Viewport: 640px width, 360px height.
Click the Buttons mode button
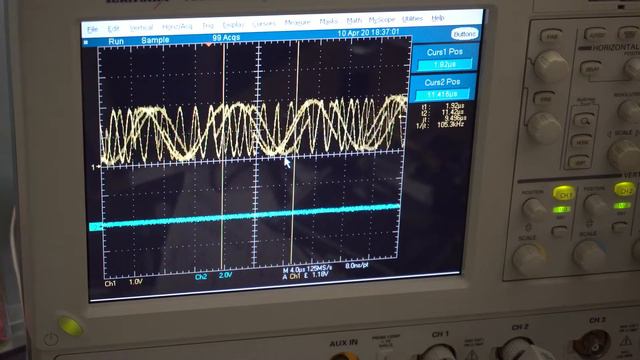[x=464, y=34]
